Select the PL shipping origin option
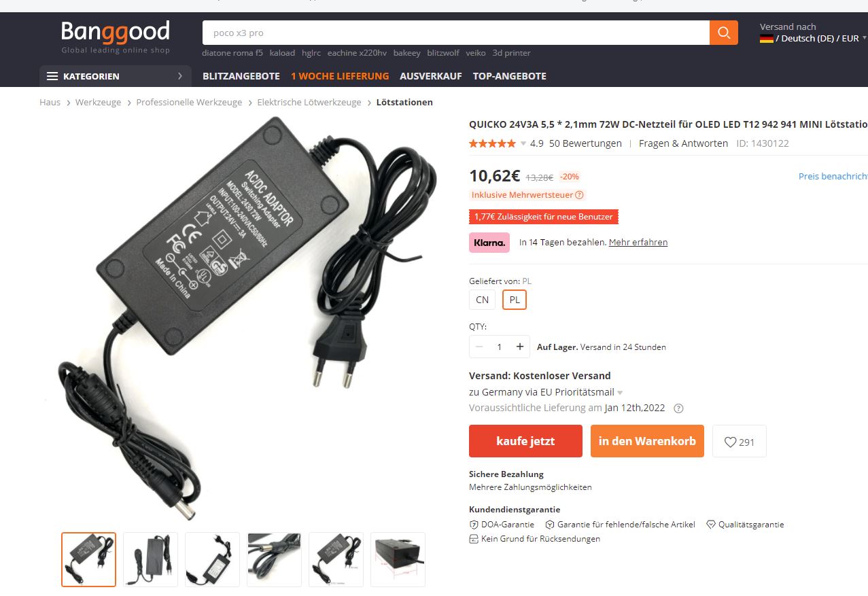The height and width of the screenshot is (596, 868). click(x=515, y=300)
